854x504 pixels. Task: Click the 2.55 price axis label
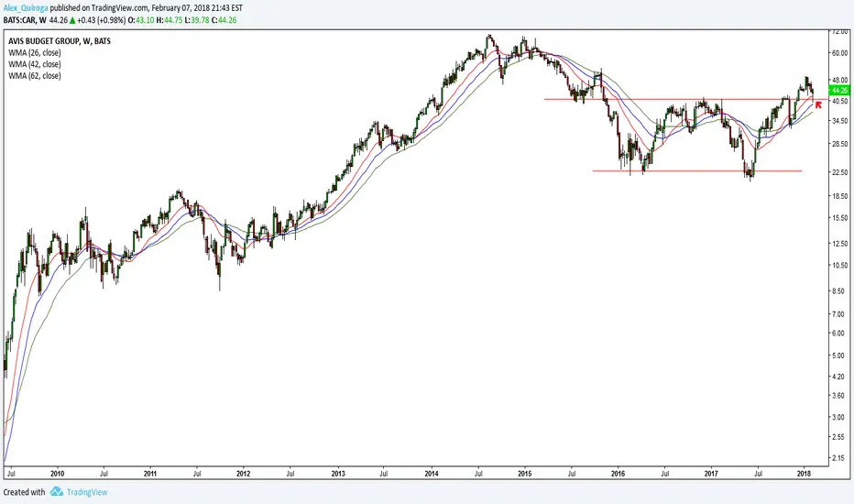tap(840, 436)
